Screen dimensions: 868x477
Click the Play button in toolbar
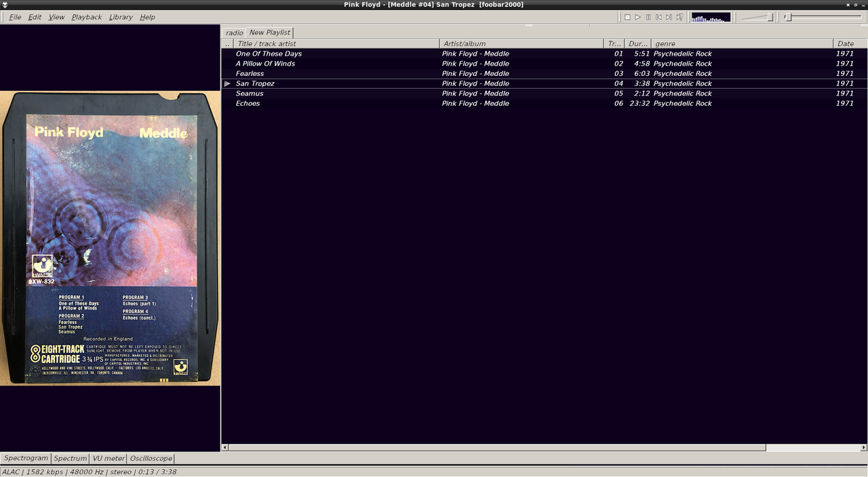point(637,17)
